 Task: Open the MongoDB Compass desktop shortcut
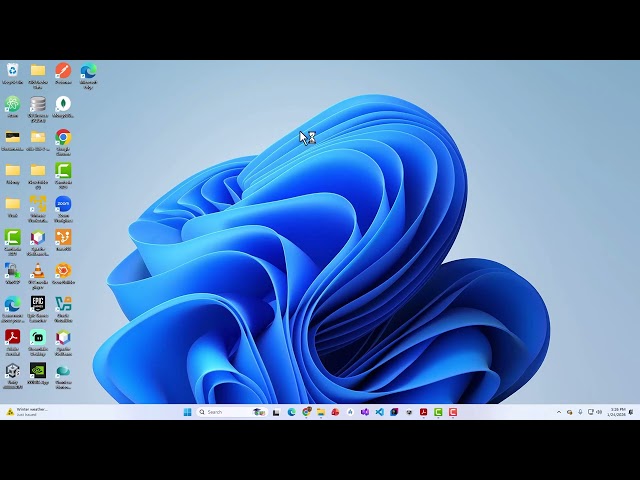coord(63,107)
